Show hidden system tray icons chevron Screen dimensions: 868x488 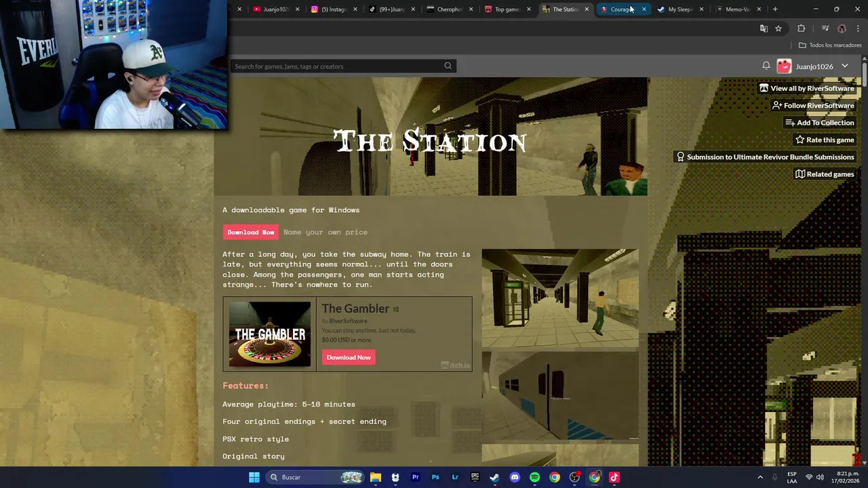click(x=760, y=477)
